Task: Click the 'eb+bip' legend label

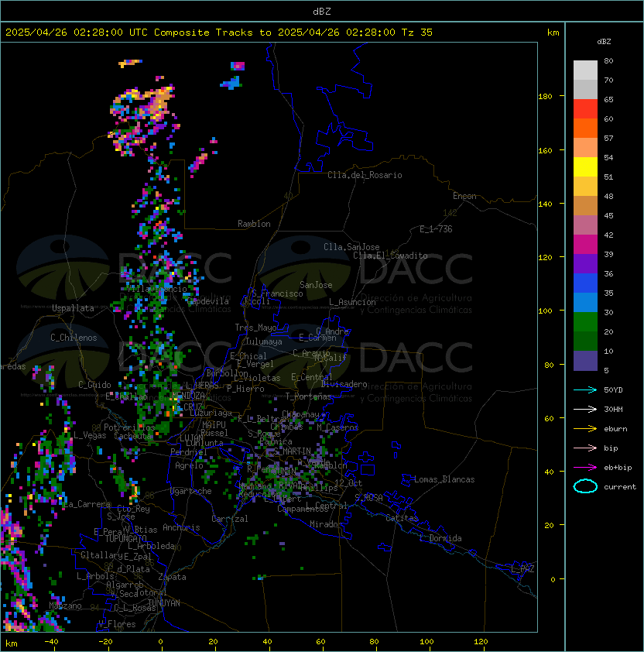Action: tap(618, 468)
